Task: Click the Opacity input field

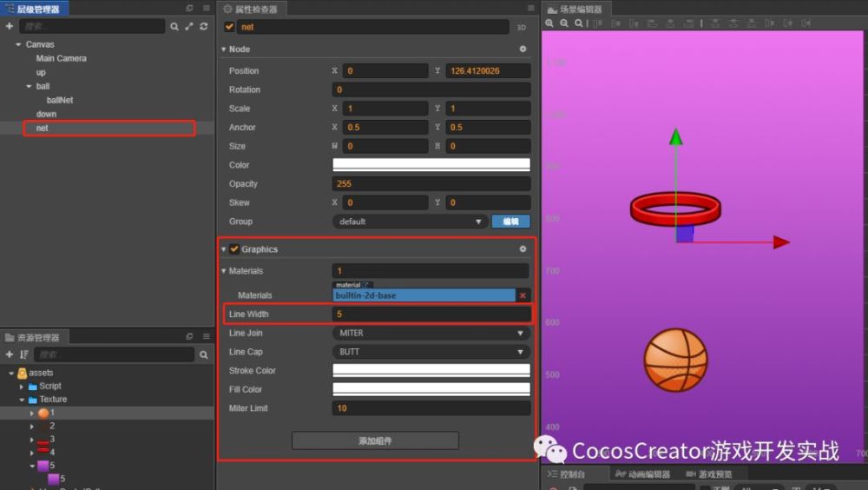Action: pyautogui.click(x=431, y=184)
